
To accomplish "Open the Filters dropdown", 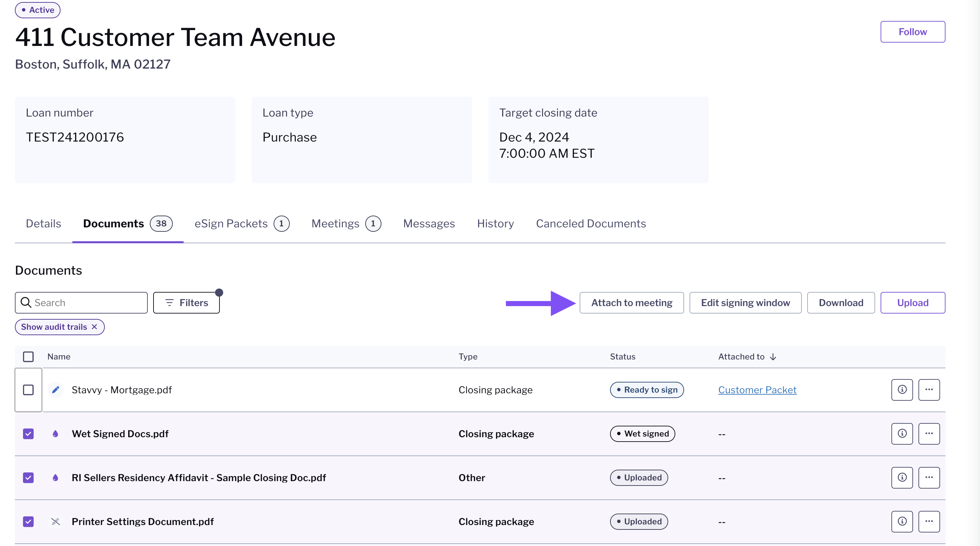I will tap(186, 303).
